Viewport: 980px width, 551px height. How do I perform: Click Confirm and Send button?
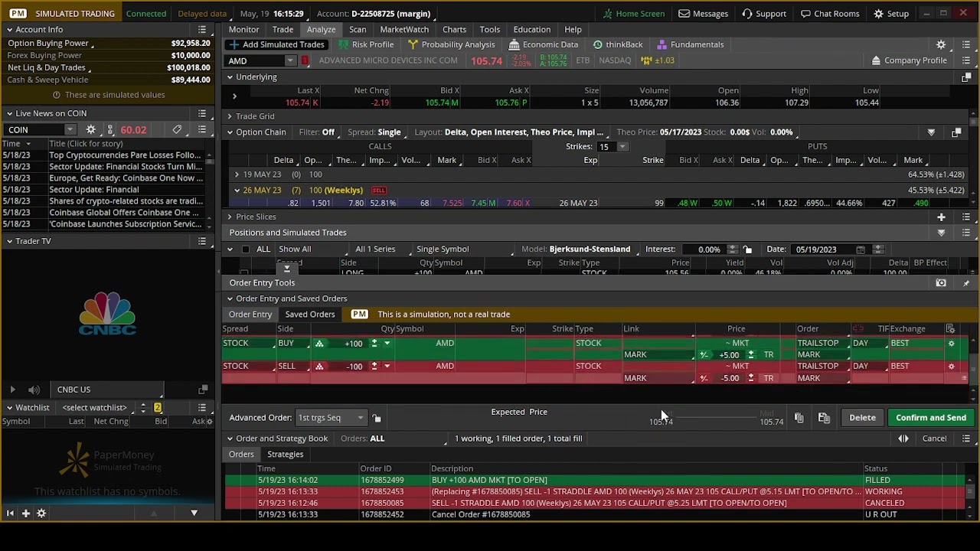(931, 418)
